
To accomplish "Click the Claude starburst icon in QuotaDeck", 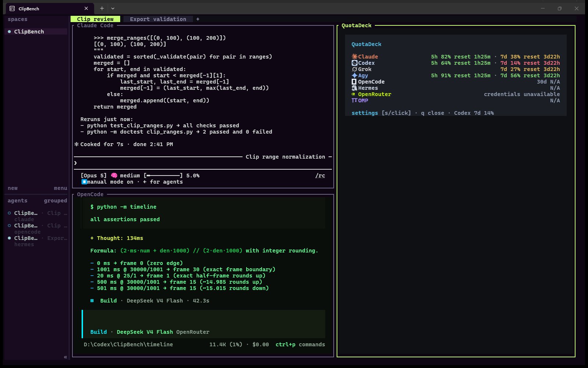I will 354,57.
